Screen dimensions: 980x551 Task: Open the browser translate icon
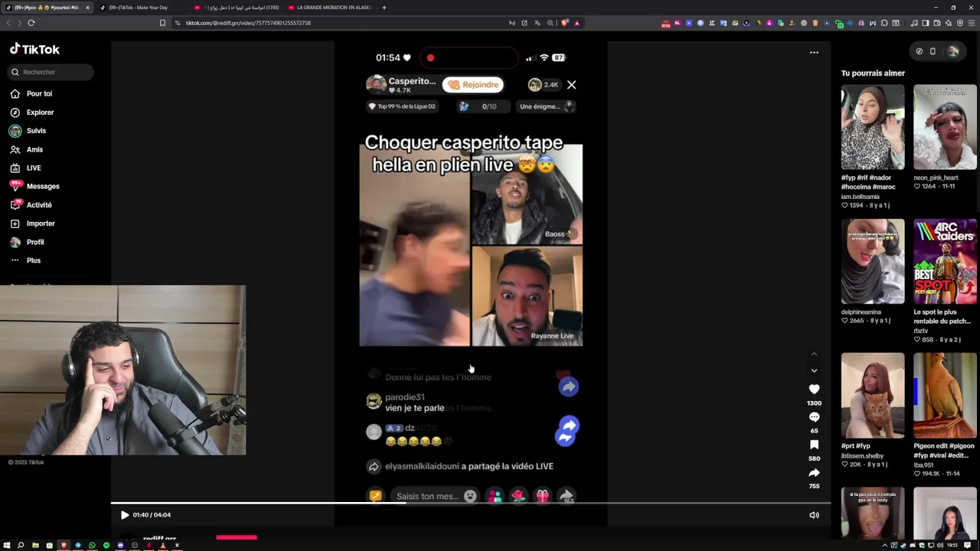[x=537, y=23]
